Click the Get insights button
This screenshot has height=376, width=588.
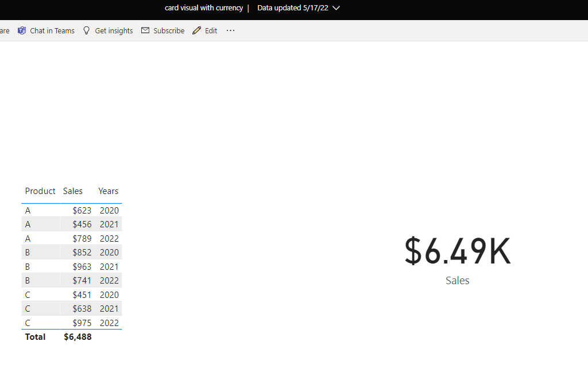point(114,31)
